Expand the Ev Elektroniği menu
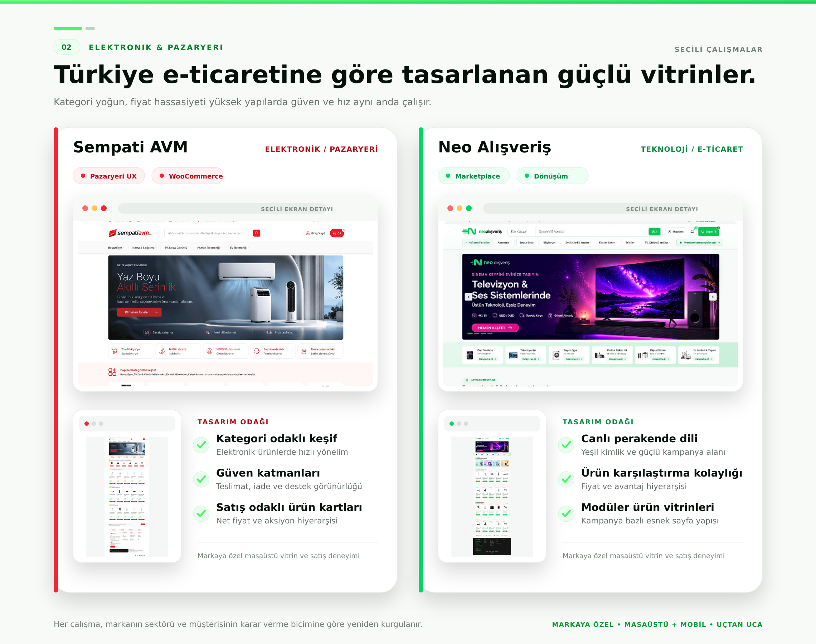This screenshot has height=644, width=816. tap(240, 248)
